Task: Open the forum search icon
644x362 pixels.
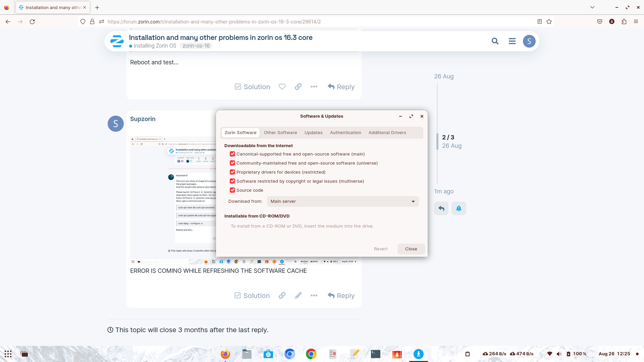Action: point(495,41)
